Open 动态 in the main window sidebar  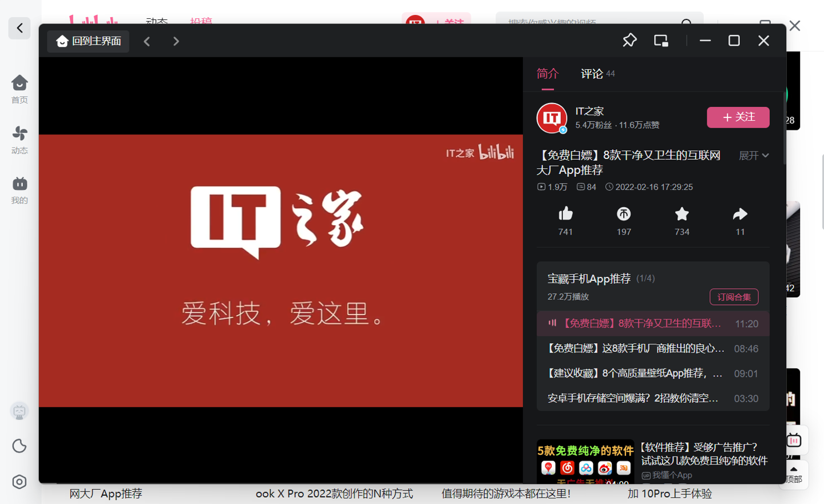(x=19, y=140)
